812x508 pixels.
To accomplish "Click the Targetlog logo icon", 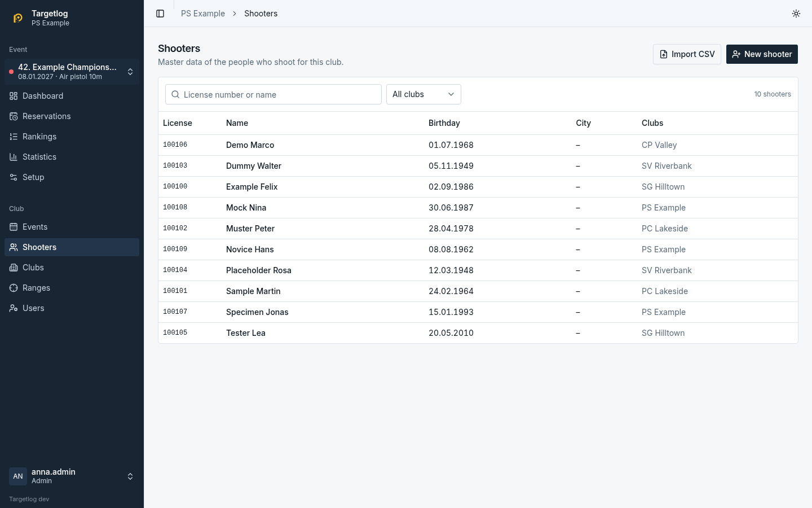I will click(18, 18).
